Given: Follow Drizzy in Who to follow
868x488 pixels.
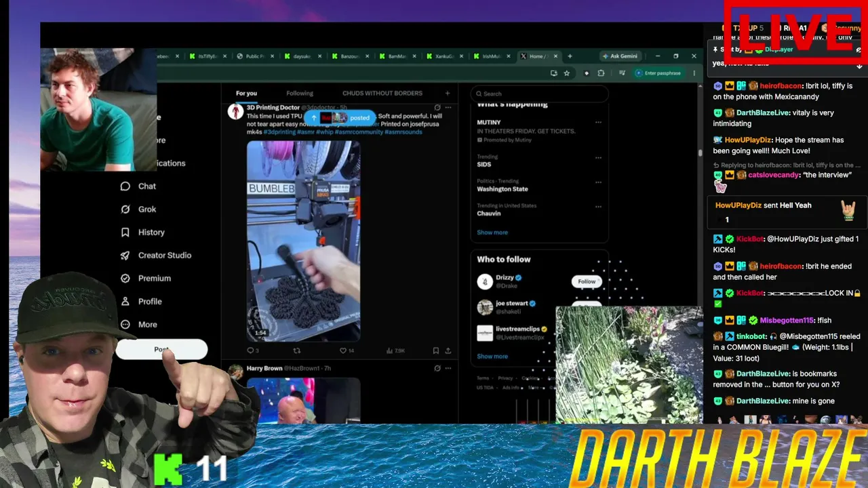Looking at the screenshot, I should pyautogui.click(x=587, y=282).
